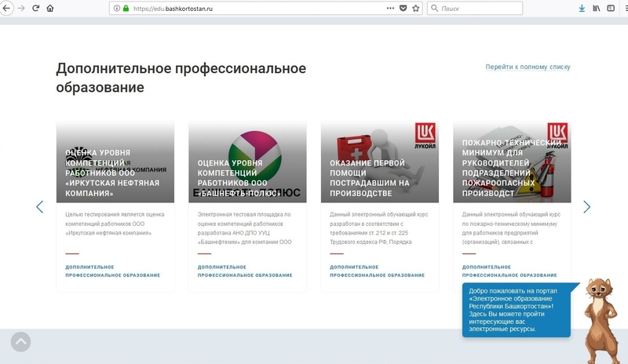Bookmark this page with the star icon
628x364 pixels.
click(415, 9)
